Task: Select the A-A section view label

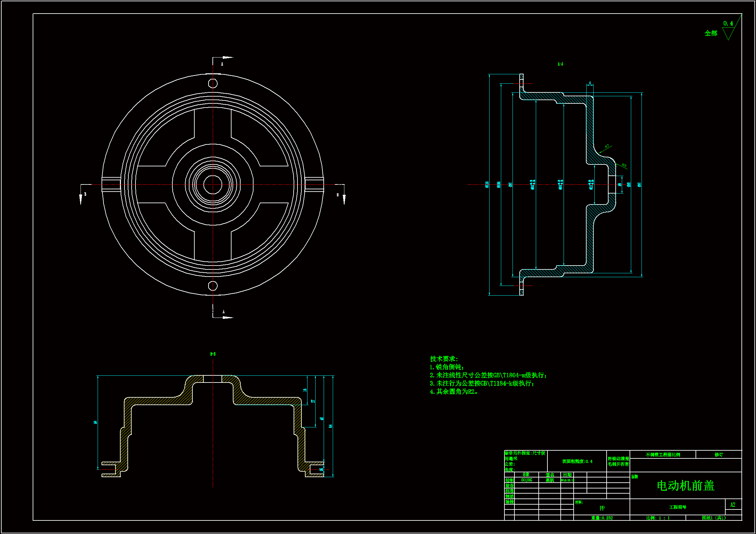Action: pyautogui.click(x=560, y=64)
